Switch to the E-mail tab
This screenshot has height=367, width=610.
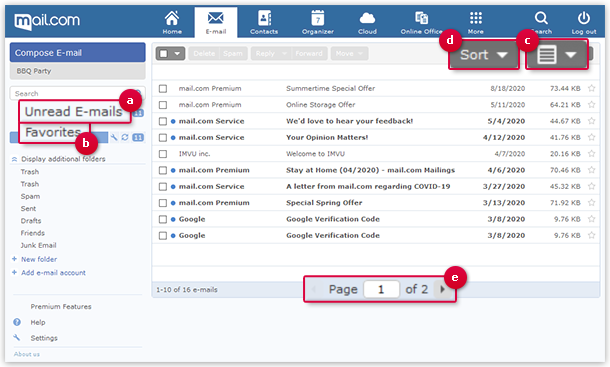tap(216, 23)
